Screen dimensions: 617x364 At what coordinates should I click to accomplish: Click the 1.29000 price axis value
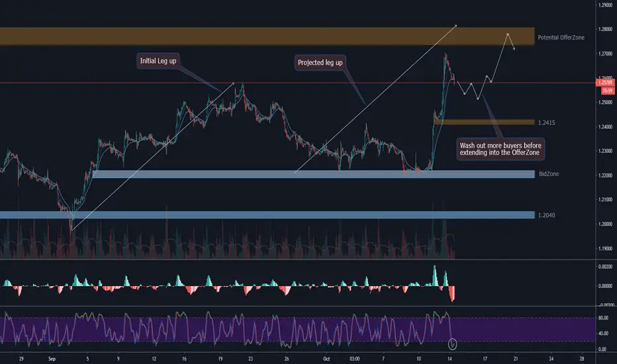click(x=605, y=5)
